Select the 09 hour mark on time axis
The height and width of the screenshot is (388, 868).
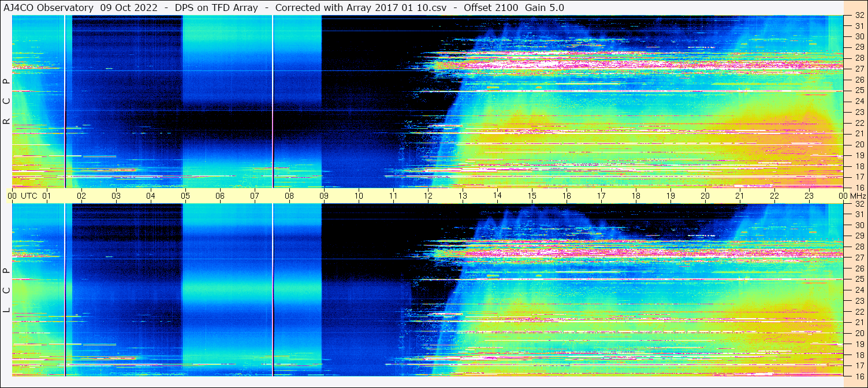click(x=324, y=196)
